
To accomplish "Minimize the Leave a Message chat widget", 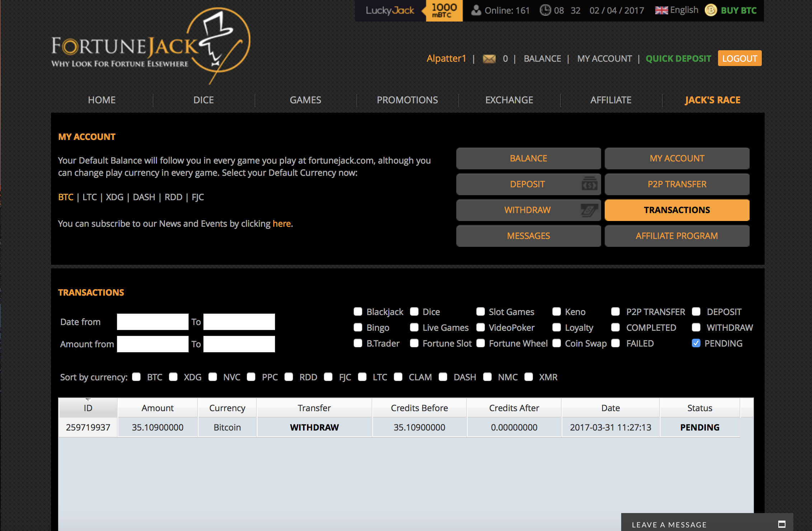I will pos(782,524).
